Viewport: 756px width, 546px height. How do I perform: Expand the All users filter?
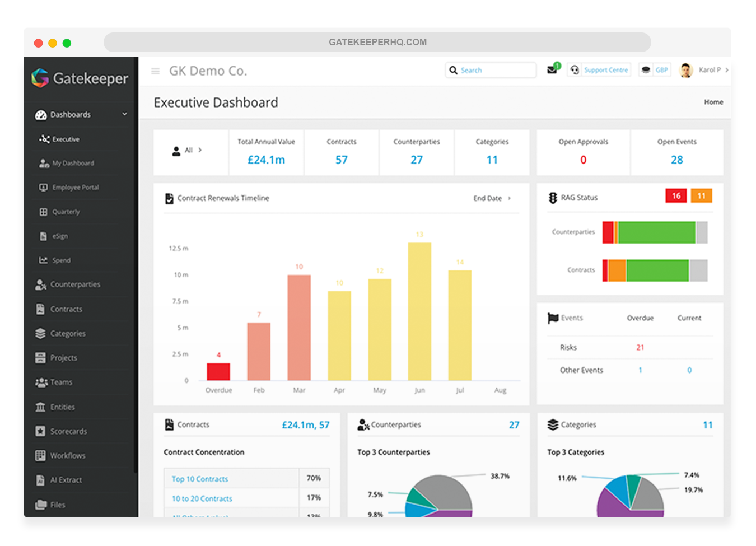(187, 151)
